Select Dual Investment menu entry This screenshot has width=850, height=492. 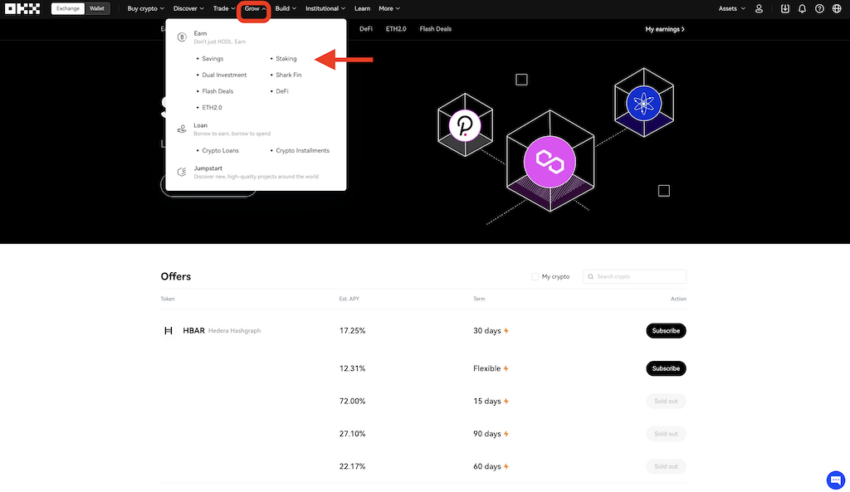point(224,75)
